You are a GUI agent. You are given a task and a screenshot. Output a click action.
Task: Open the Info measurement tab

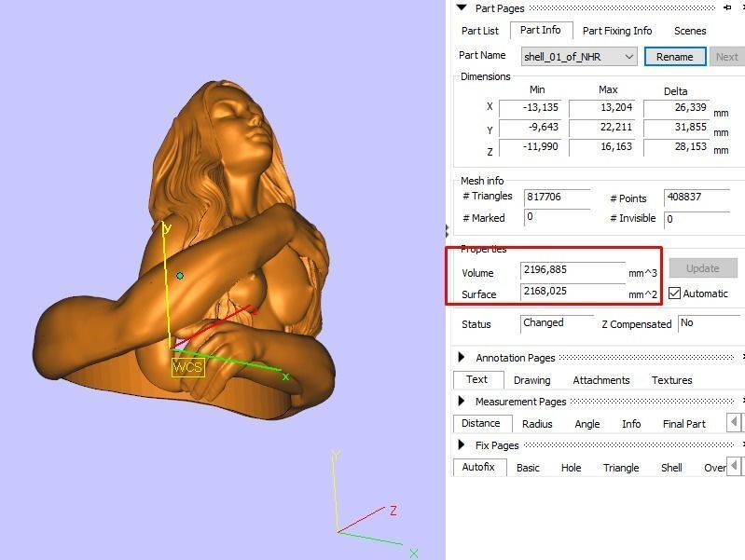coord(631,424)
